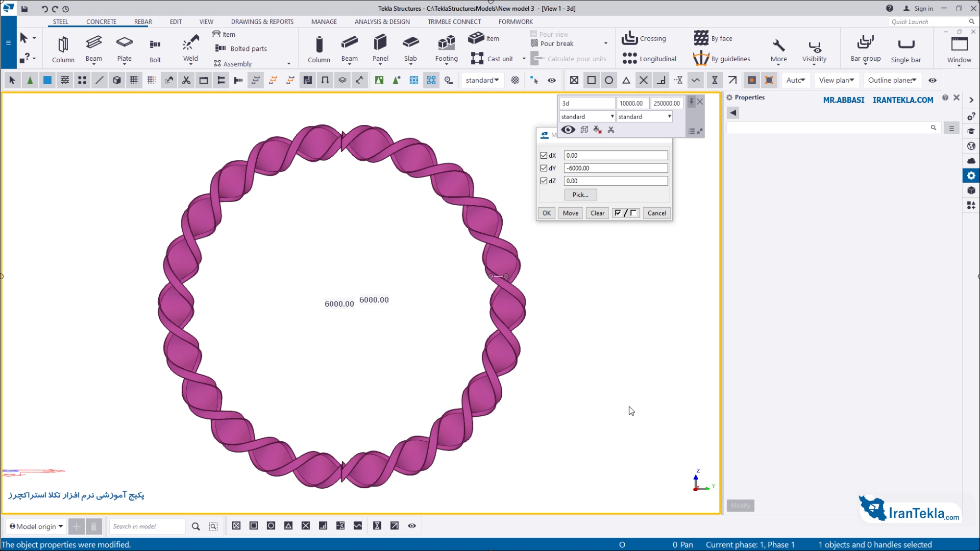
Task: Open the Cast unit tool
Action: coord(492,59)
